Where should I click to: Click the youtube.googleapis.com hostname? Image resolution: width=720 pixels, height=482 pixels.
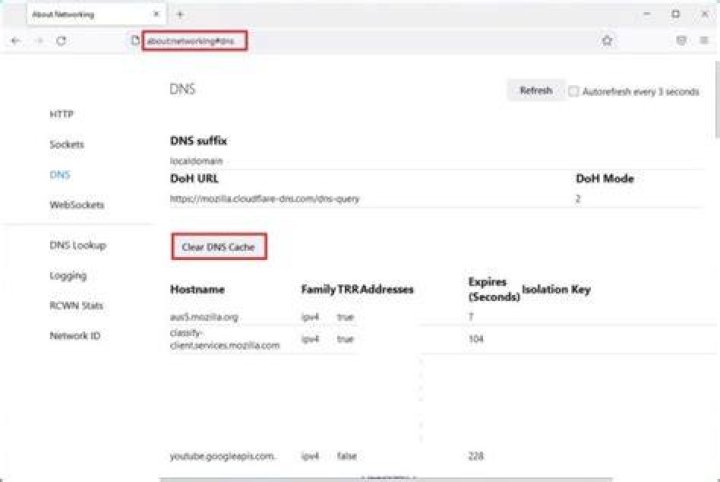[222, 456]
